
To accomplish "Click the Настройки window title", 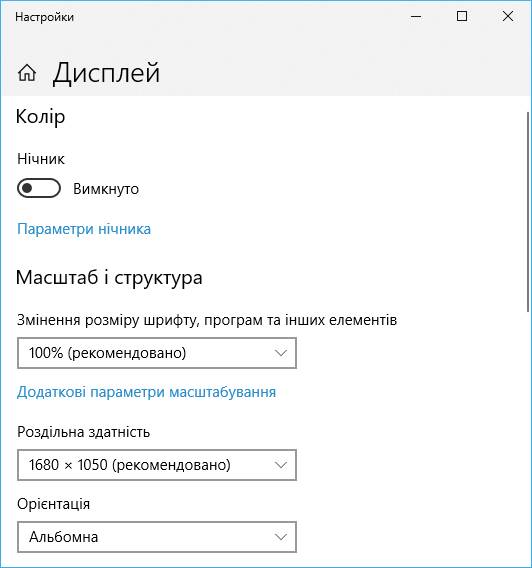I will [45, 17].
